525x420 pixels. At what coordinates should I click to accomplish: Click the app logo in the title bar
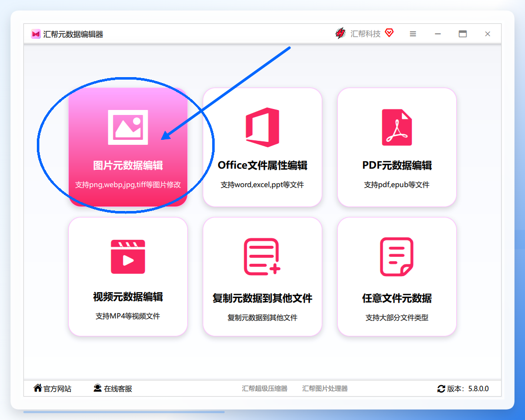click(x=35, y=34)
